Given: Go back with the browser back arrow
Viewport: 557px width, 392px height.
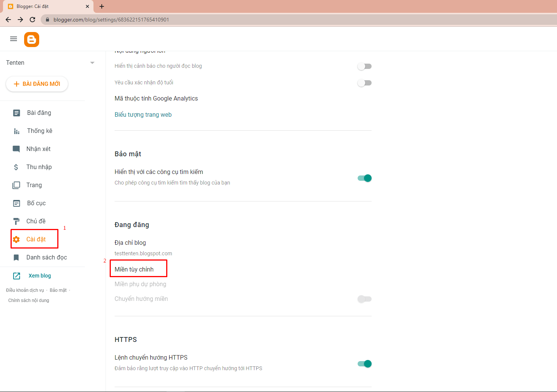Looking at the screenshot, I should (8, 20).
